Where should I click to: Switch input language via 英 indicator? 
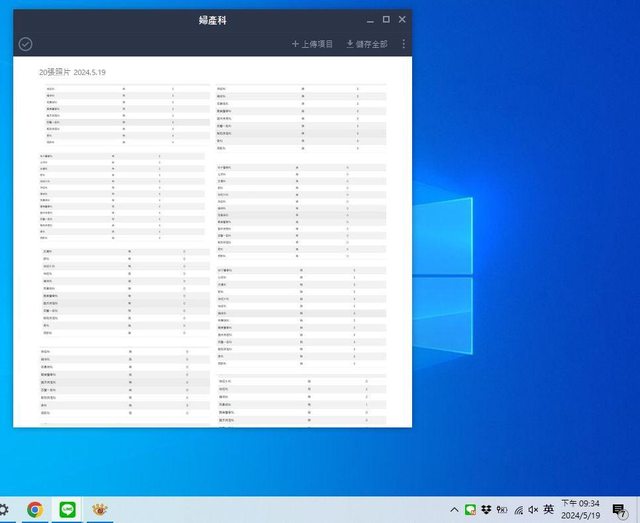(x=548, y=509)
